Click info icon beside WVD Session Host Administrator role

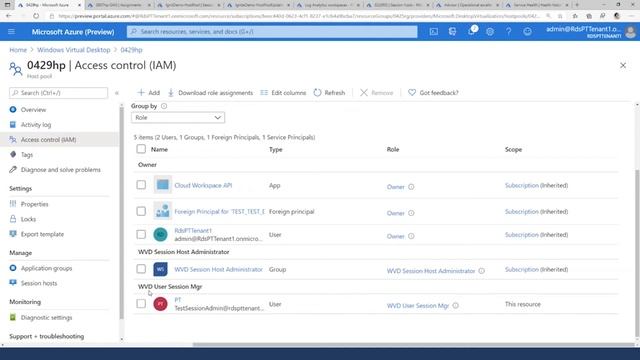(x=482, y=271)
